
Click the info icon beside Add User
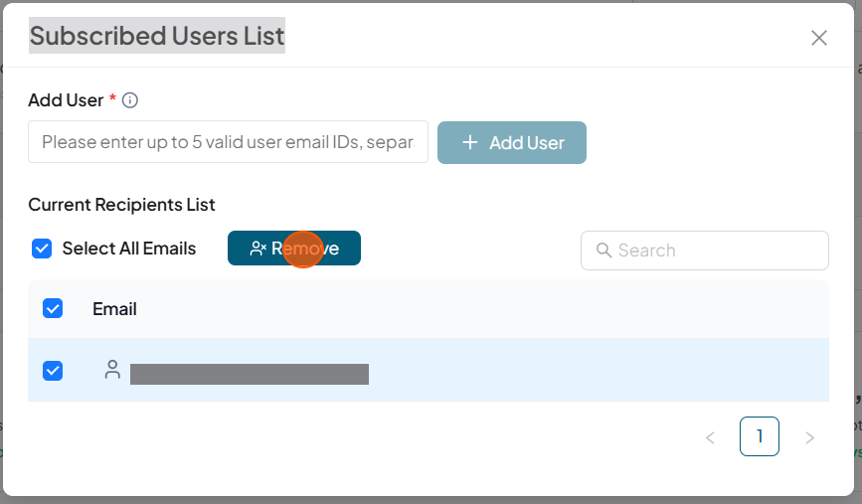(x=130, y=100)
